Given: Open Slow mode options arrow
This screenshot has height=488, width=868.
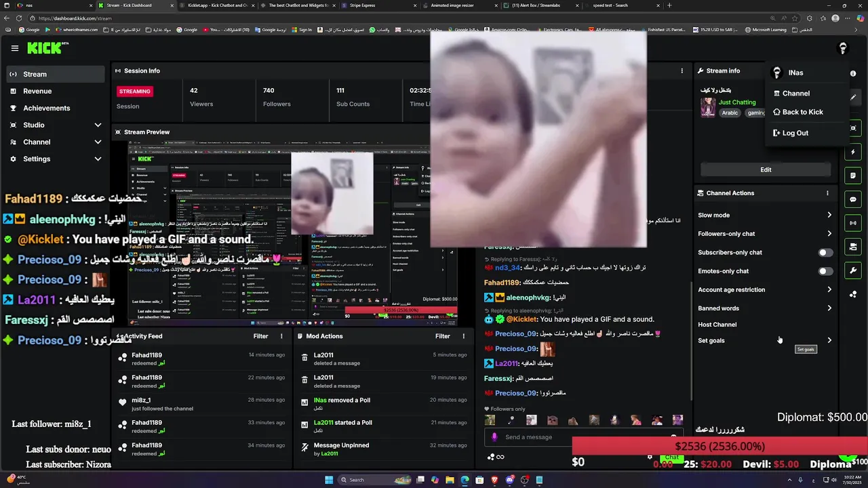Looking at the screenshot, I should pyautogui.click(x=829, y=215).
